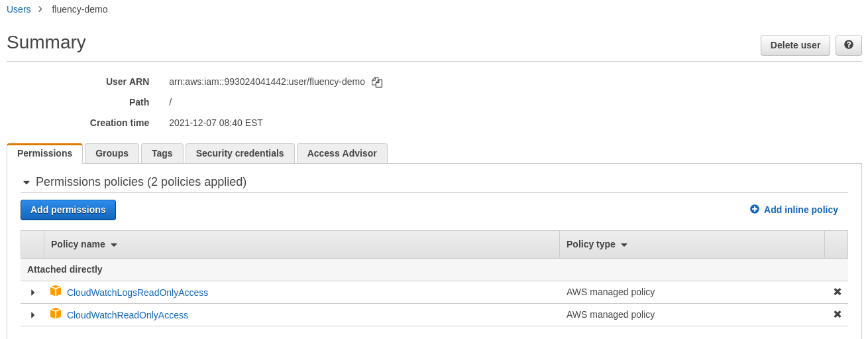
Task: Remove CloudWatchLogsReadOnlyAccess policy with X icon
Action: coord(837,292)
